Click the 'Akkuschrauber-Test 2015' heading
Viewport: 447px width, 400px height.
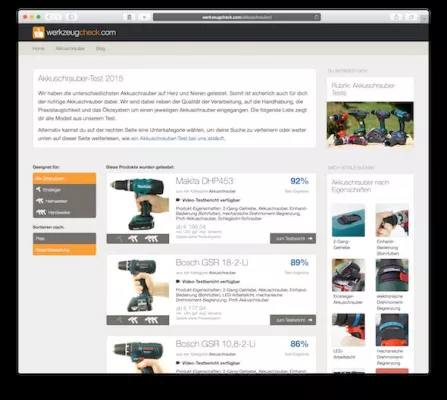[80, 78]
